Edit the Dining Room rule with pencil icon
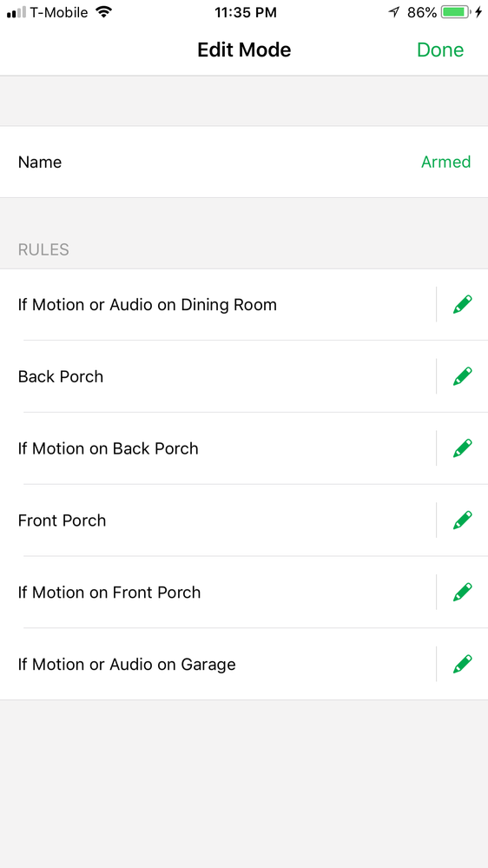Image resolution: width=488 pixels, height=868 pixels. pos(463,304)
